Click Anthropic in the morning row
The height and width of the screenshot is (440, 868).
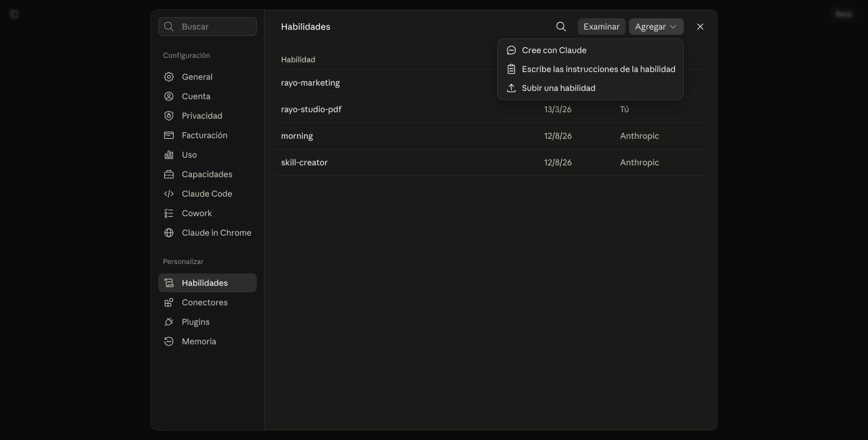tap(639, 136)
